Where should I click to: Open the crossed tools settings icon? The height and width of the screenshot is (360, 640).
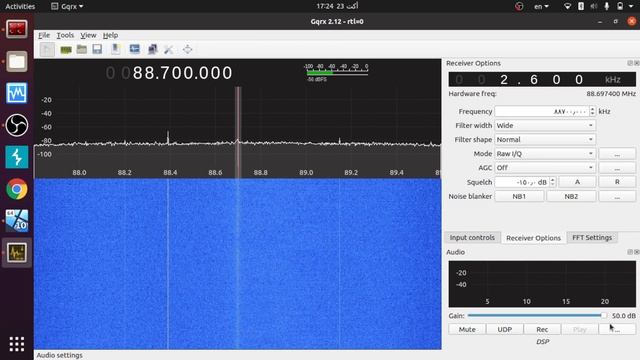click(169, 50)
